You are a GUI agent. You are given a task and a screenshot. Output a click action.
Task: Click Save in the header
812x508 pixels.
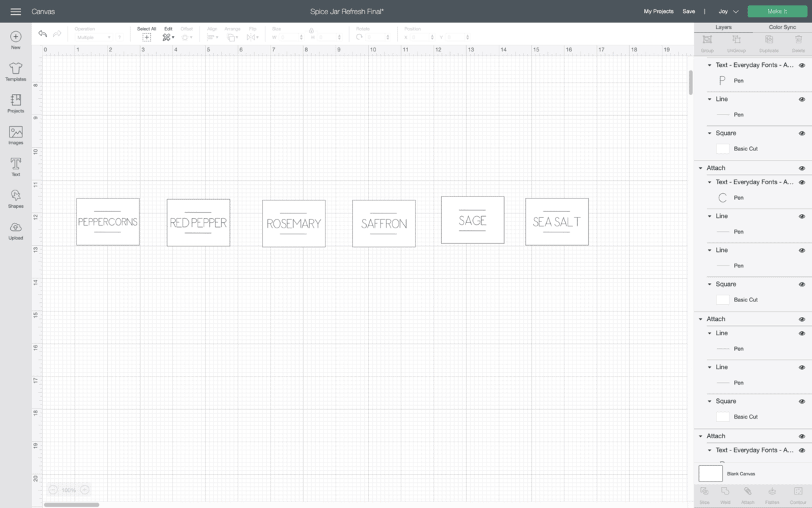click(x=688, y=12)
